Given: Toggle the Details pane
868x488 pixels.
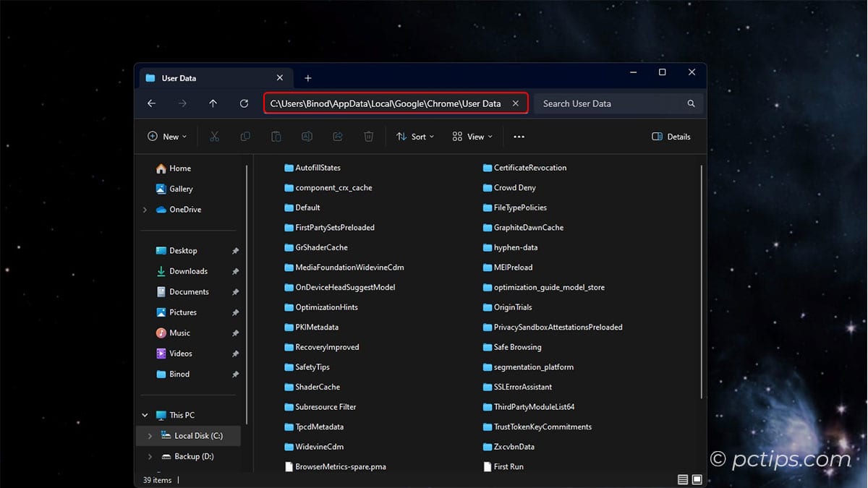Looking at the screenshot, I should [x=670, y=136].
